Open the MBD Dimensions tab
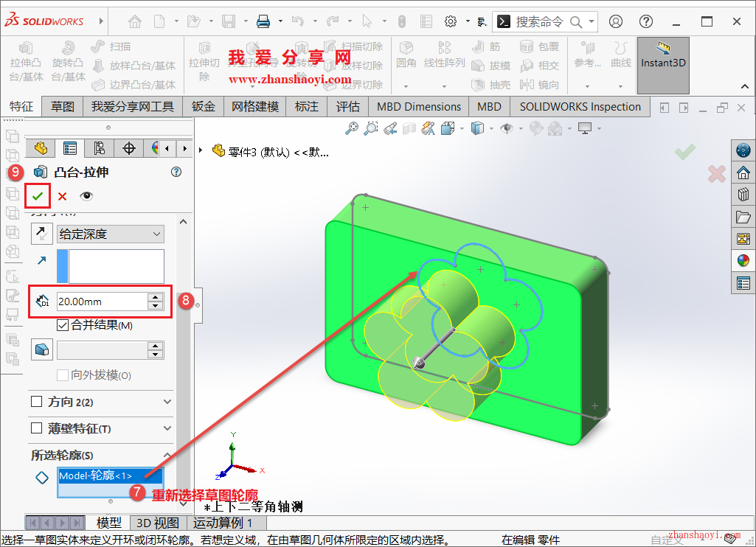 tap(418, 106)
